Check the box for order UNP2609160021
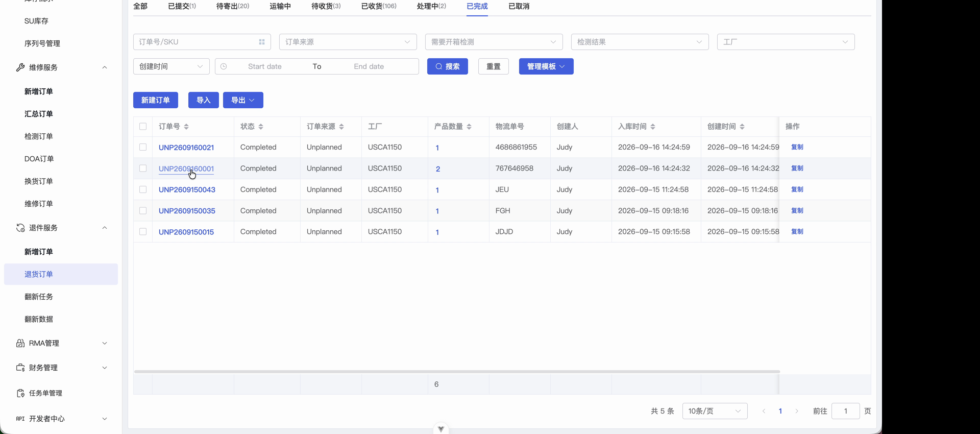The image size is (980, 434). click(143, 147)
